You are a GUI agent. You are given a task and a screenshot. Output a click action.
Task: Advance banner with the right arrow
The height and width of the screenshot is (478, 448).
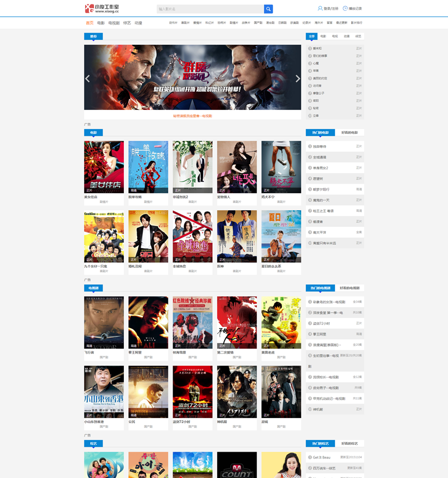click(x=297, y=78)
